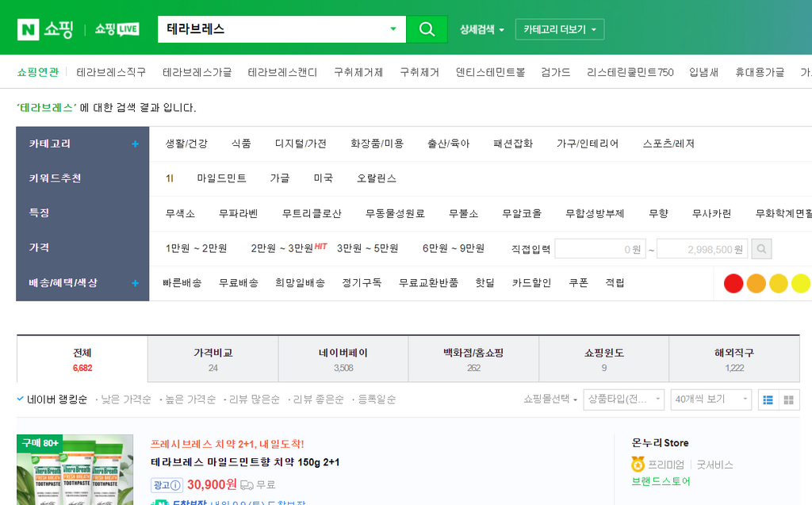Screen dimensions: 812x505
Task: Sort by 높은 가격순
Action: [190, 400]
